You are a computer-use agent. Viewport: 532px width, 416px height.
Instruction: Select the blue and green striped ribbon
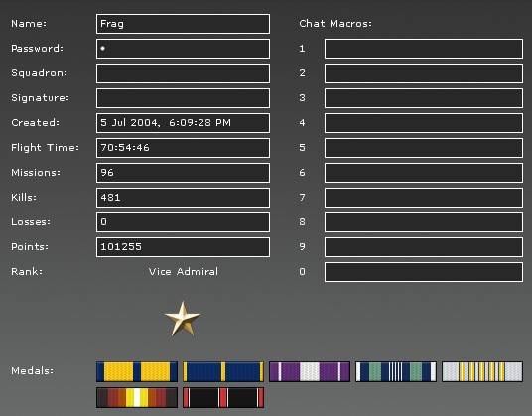point(396,371)
